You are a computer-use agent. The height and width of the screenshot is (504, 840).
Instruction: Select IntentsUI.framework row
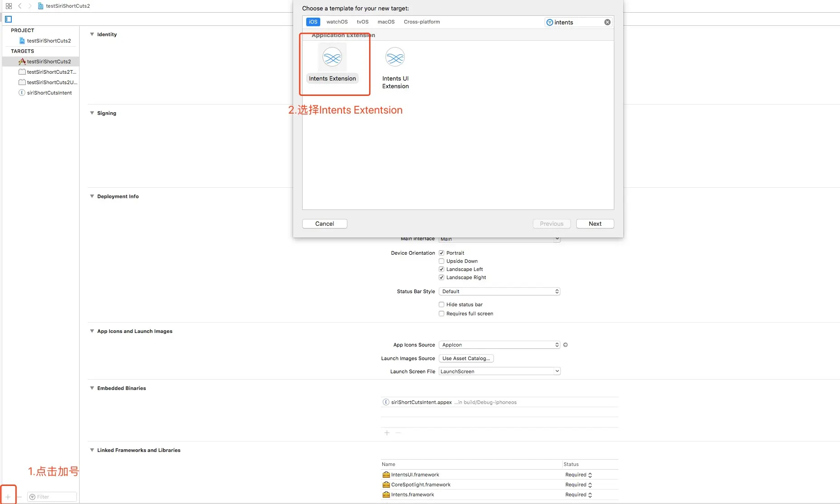[499, 475]
